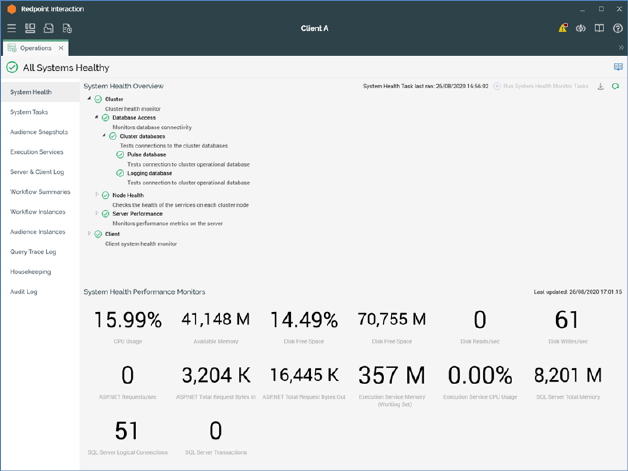
Task: Click the green status check beside Logging database
Action: (x=120, y=173)
